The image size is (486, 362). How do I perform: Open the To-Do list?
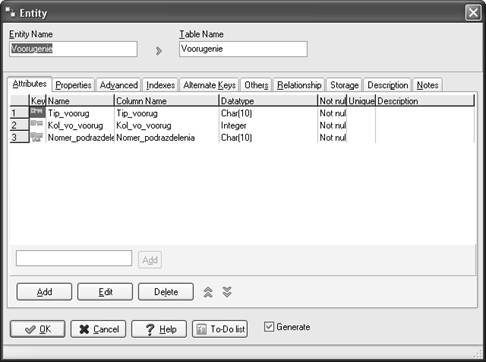[220, 329]
